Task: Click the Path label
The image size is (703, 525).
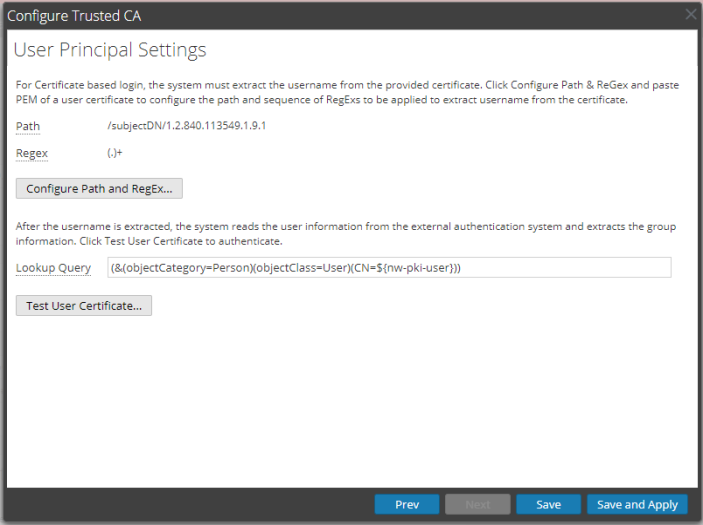Action: 28,125
